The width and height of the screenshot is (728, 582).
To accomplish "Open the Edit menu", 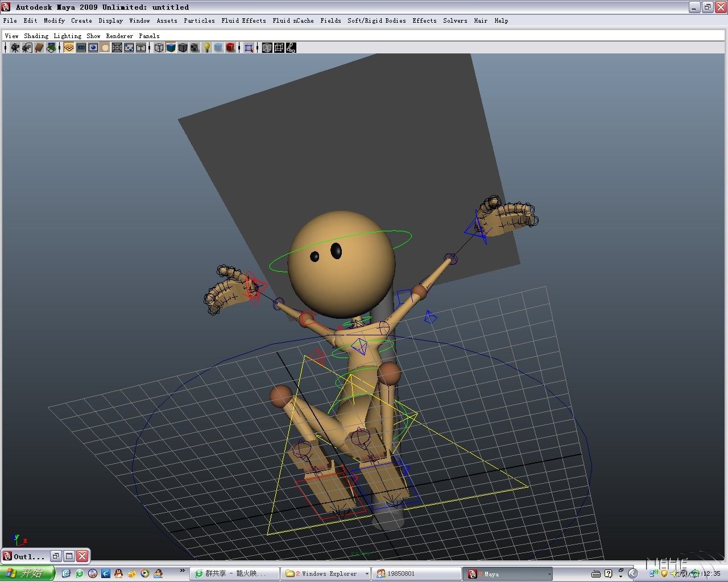I will click(x=30, y=20).
